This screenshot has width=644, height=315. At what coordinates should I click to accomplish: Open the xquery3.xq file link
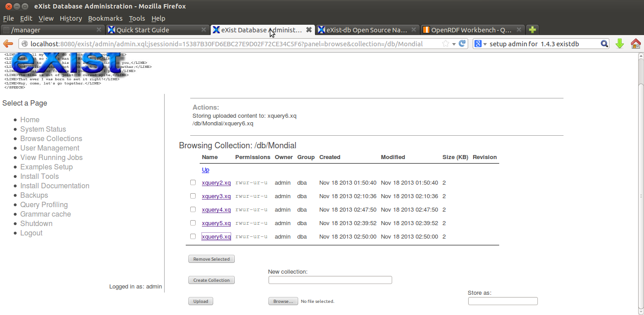click(216, 196)
